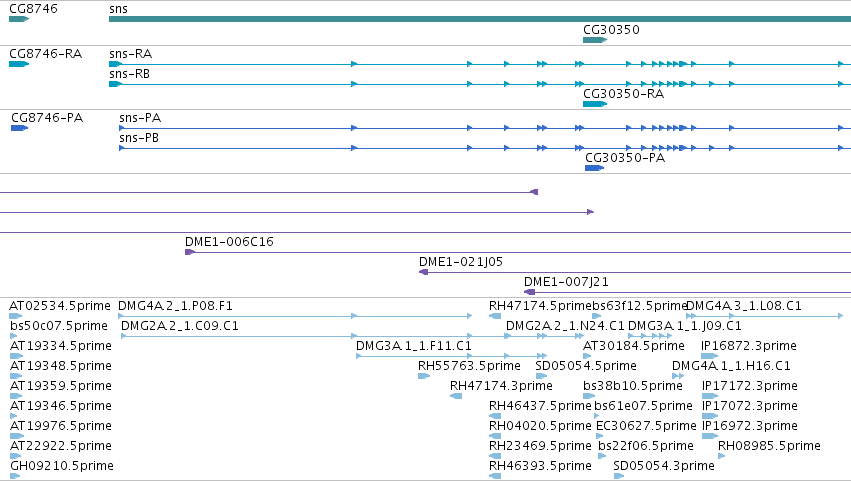This screenshot has height=481, width=851.
Task: Click the sns-PB coding sequence label
Action: 139,138
